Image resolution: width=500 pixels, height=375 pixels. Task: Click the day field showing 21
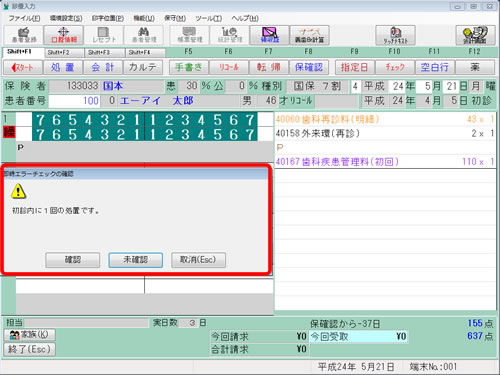(452, 87)
